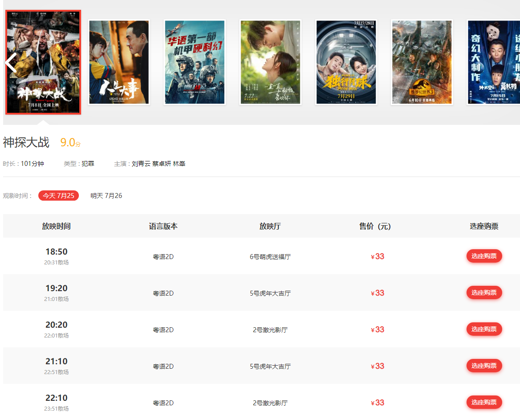Choose the mecha sci-fi 华语第一部机甲硬科幻 poster
This screenshot has width=520, height=420.
click(194, 62)
